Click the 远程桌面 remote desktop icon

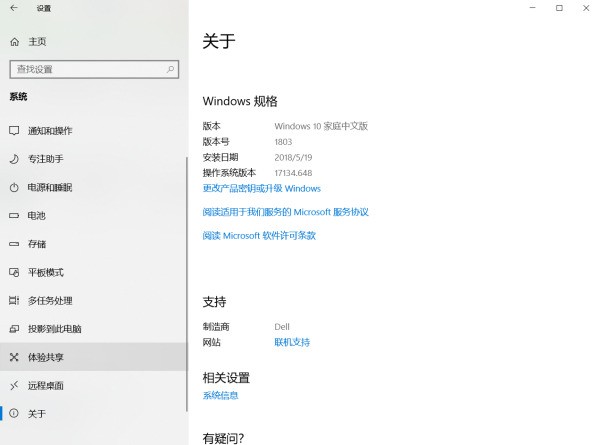pos(14,386)
